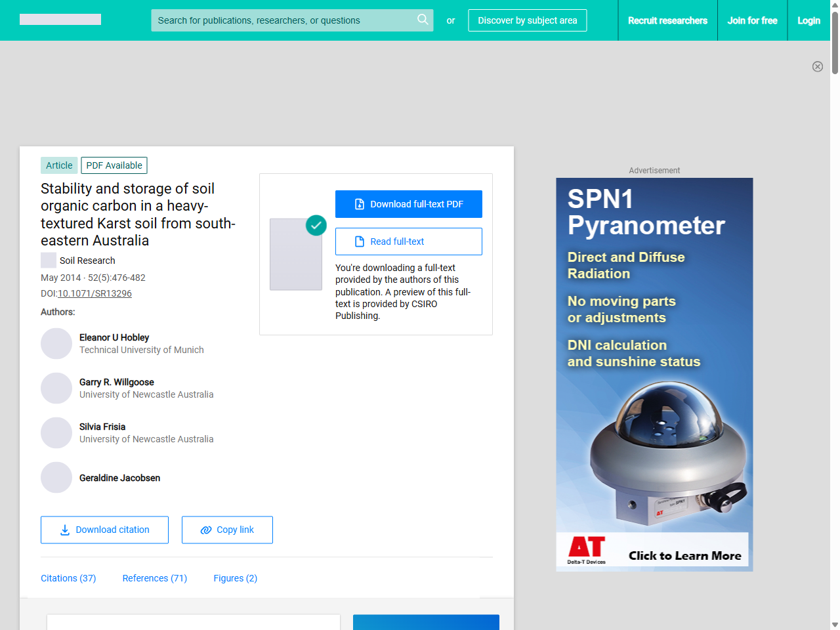Image resolution: width=840 pixels, height=630 pixels.
Task: Open the Login page
Action: coord(808,20)
